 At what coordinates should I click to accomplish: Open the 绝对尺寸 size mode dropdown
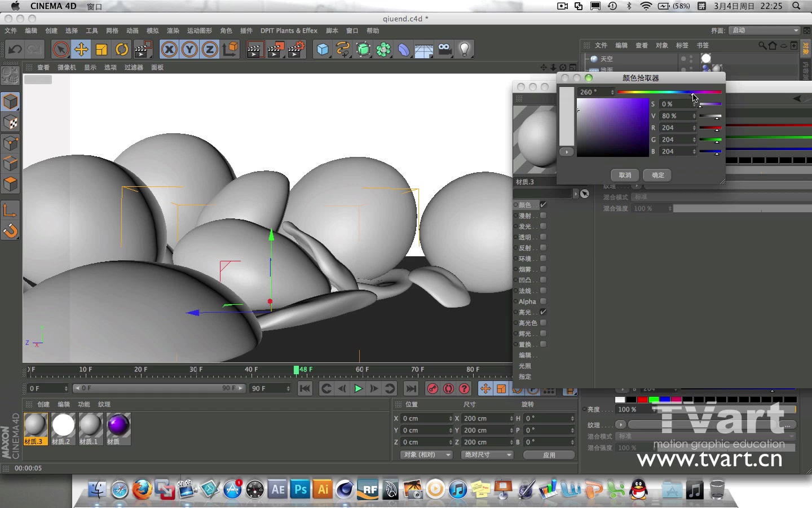click(487, 455)
